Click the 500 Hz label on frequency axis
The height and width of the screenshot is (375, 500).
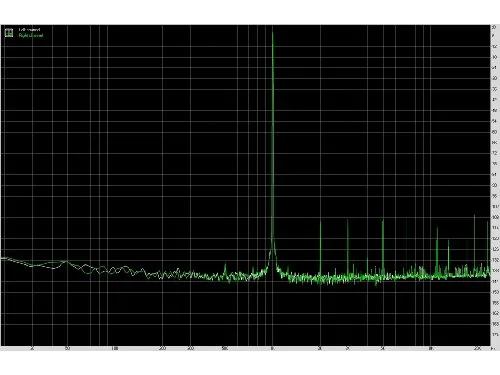[x=225, y=348]
